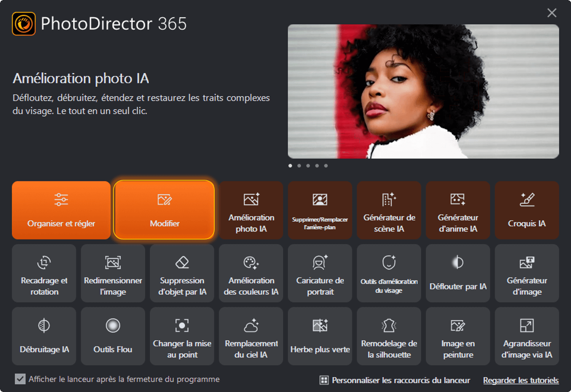Click the portrait preview banner image
Screen dimensions: 571x392
pos(423,91)
